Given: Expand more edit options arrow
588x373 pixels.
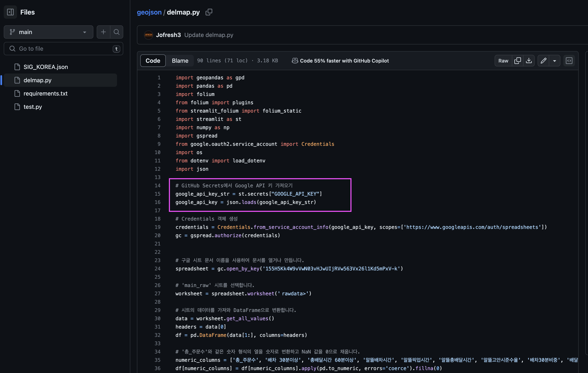Looking at the screenshot, I should pyautogui.click(x=555, y=61).
